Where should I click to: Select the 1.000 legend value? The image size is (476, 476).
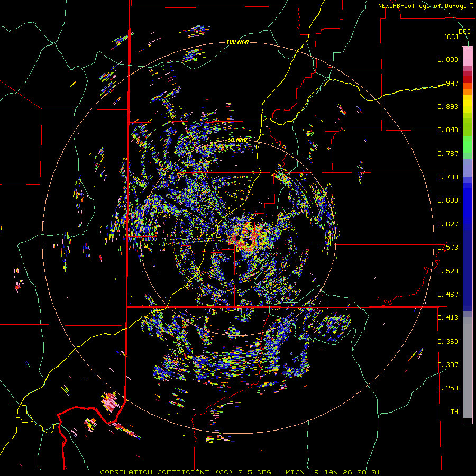(448, 59)
